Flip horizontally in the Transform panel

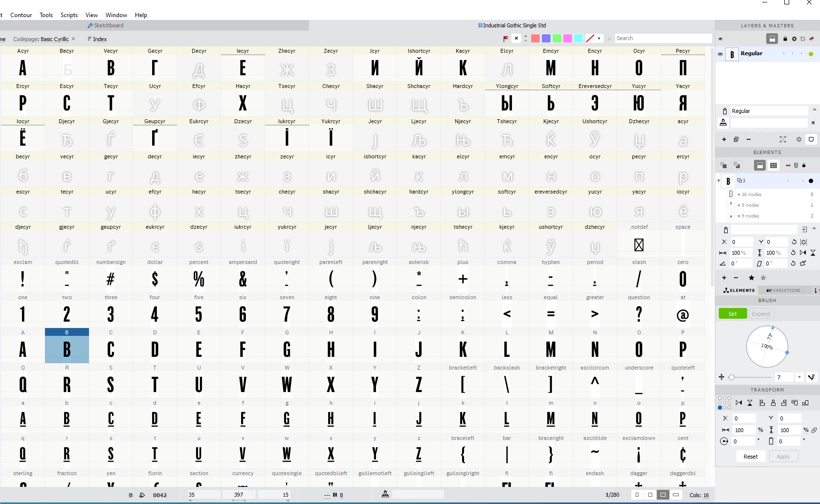[739, 403]
